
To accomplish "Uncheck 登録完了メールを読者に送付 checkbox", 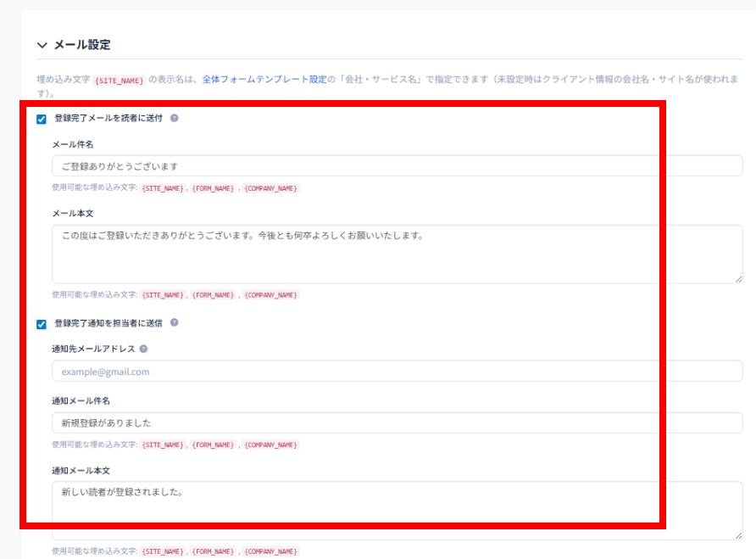I will click(42, 120).
